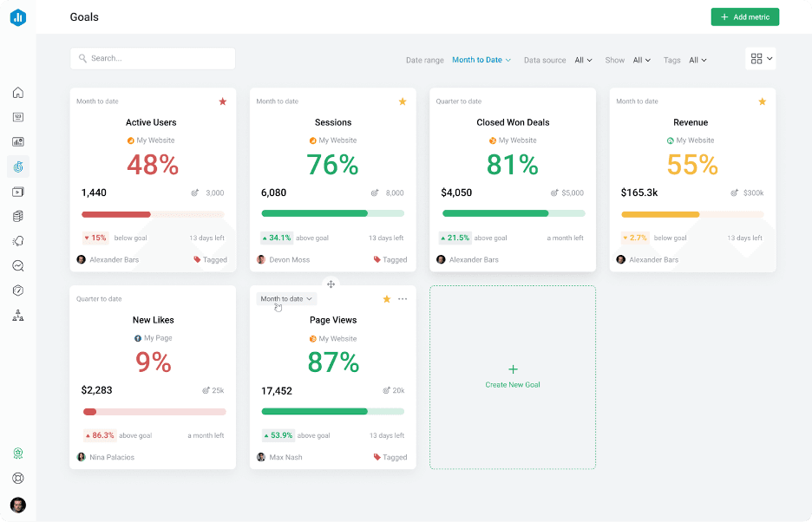Click the Databox logo in the sidebar
Viewport: 812px width, 522px height.
coord(18,17)
